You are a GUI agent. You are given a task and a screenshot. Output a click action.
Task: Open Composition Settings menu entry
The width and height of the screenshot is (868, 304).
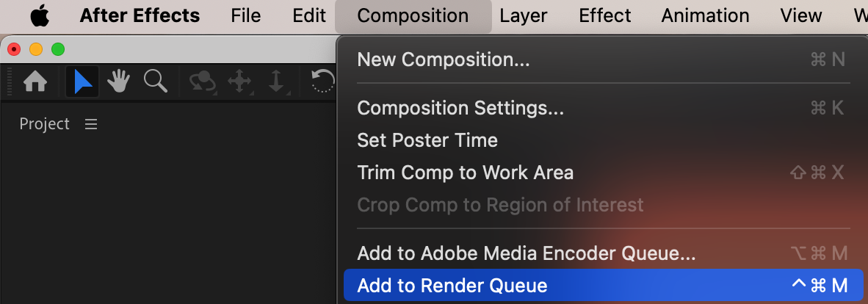(x=460, y=108)
